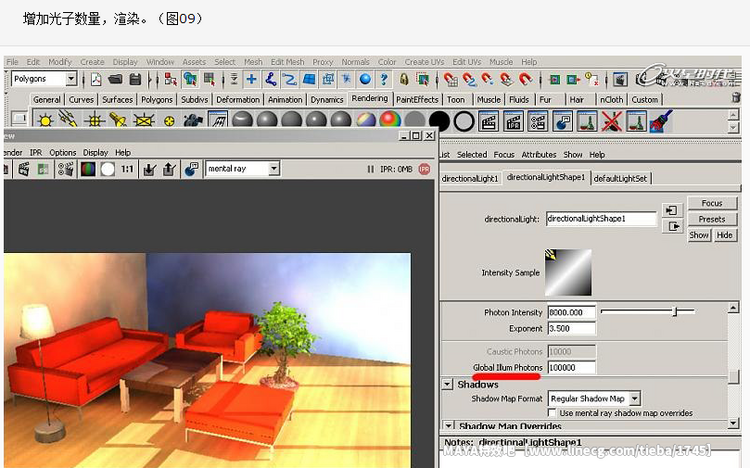Select the Point Light shelf icon
The width and height of the screenshot is (750, 468).
95,120
